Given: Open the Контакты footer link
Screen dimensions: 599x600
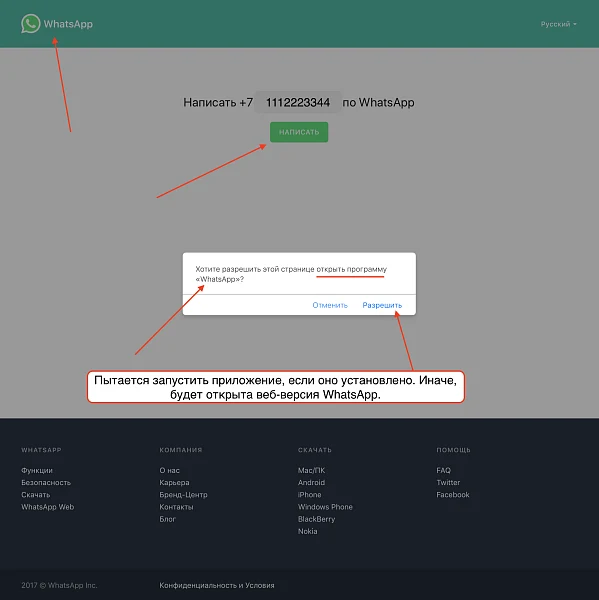Looking at the screenshot, I should pos(176,507).
